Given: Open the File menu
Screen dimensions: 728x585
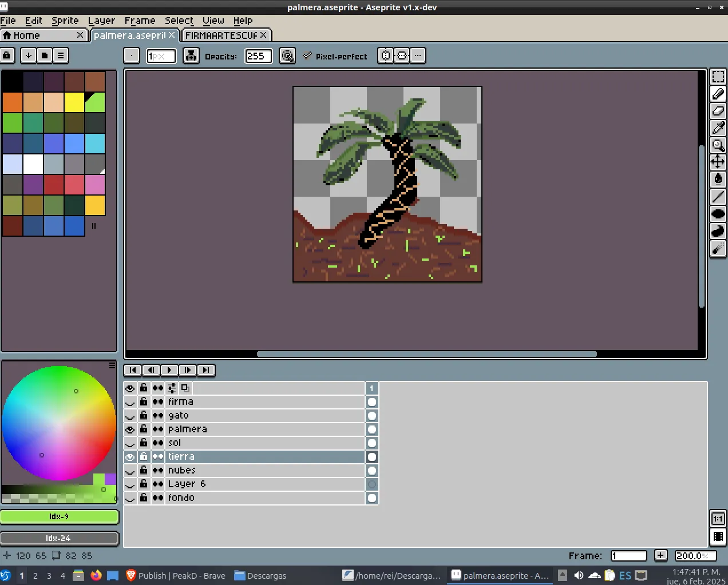Looking at the screenshot, I should click(x=8, y=21).
